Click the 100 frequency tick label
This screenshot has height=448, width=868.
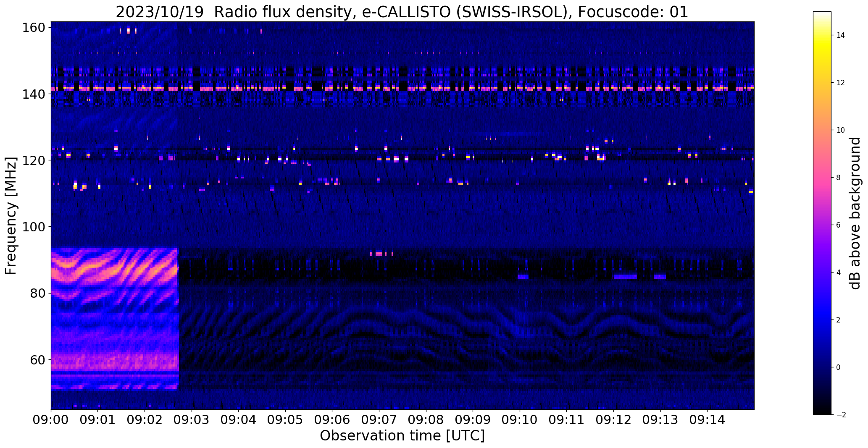pos(33,227)
